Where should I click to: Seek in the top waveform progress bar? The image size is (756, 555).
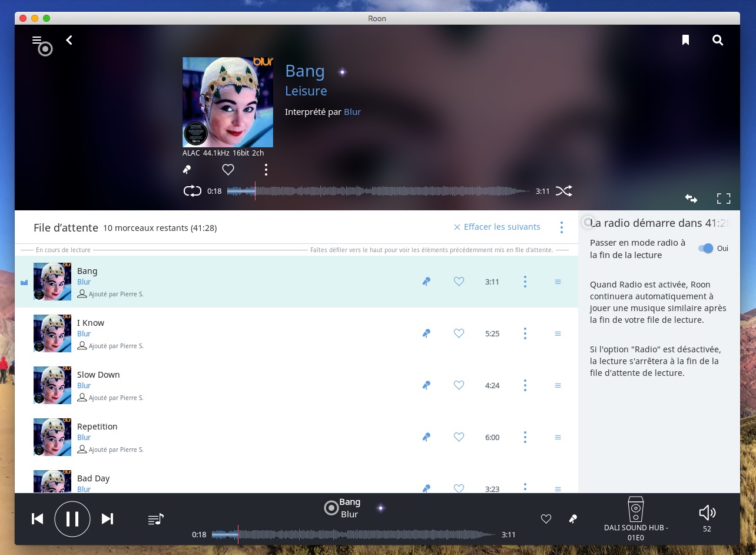[378, 191]
